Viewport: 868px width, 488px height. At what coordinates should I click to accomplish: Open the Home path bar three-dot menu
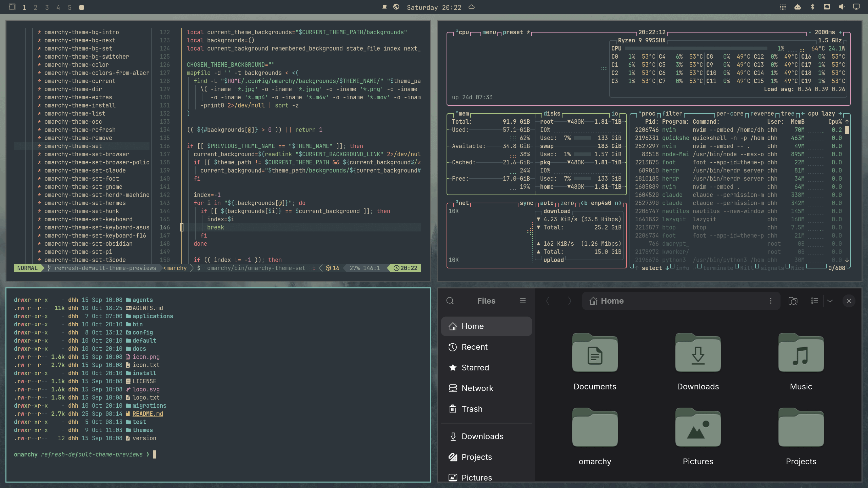pos(771,301)
